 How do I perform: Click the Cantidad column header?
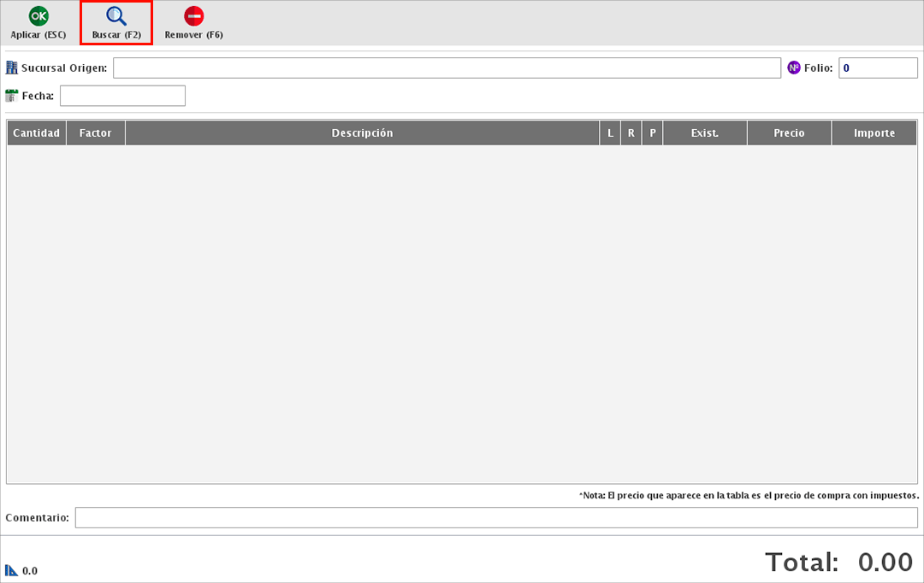tap(37, 133)
